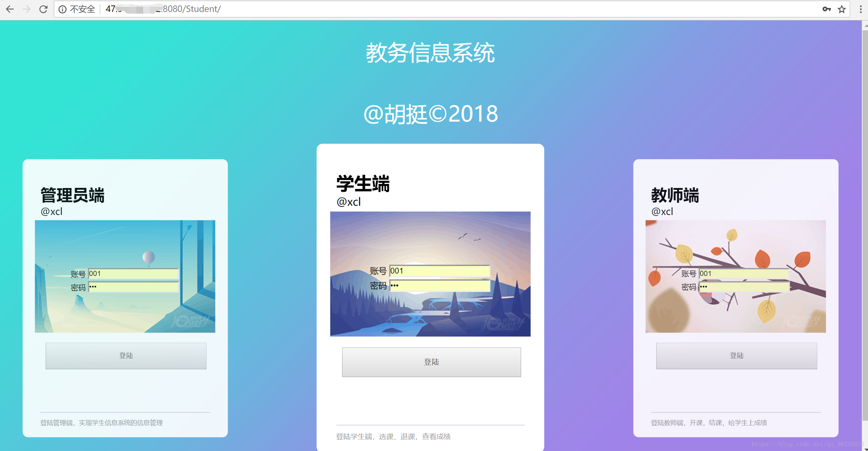Click the 学生端 账号 input field
The height and width of the screenshot is (451, 868).
click(442, 271)
